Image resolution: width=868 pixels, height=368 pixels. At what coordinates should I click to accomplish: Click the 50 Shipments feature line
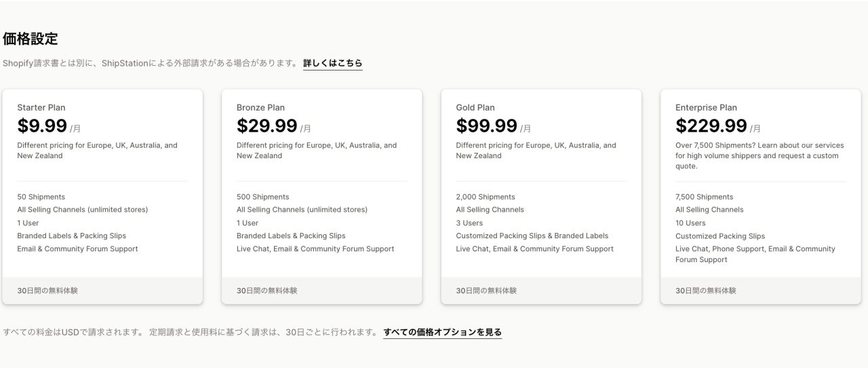41,197
